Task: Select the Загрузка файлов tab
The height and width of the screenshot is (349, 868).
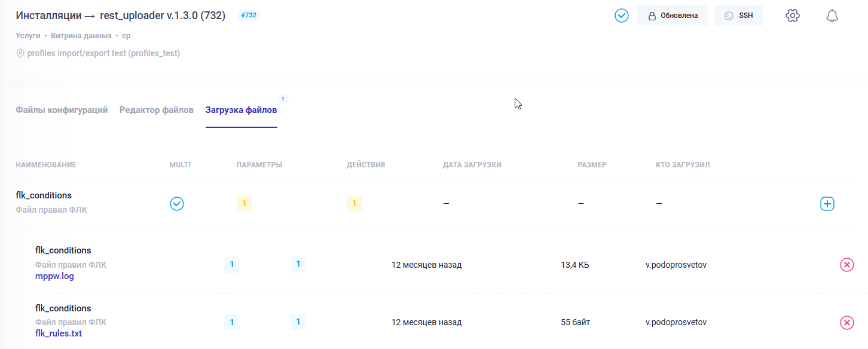Action: click(241, 110)
